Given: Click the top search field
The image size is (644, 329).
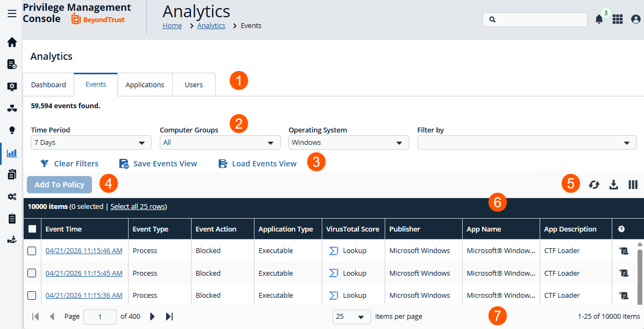Looking at the screenshot, I should pyautogui.click(x=535, y=19).
